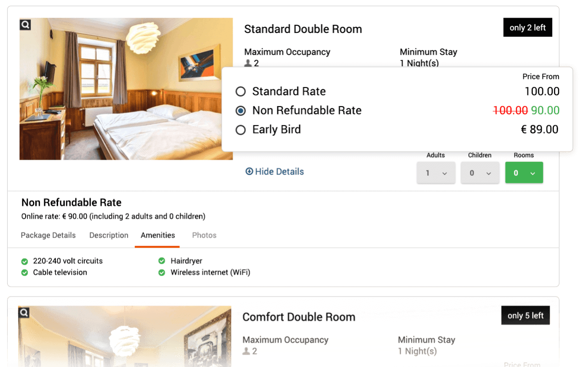Image resolution: width=588 pixels, height=367 pixels.
Task: Choose the Early Bird radio option
Action: coord(241,129)
